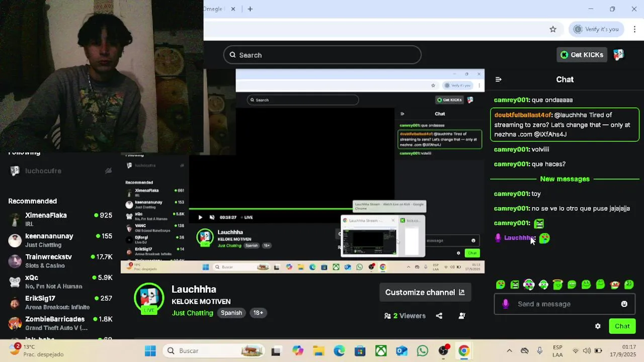Select the green emote with red hat
Image resolution: width=644 pixels, height=362 pixels.
pos(615,285)
